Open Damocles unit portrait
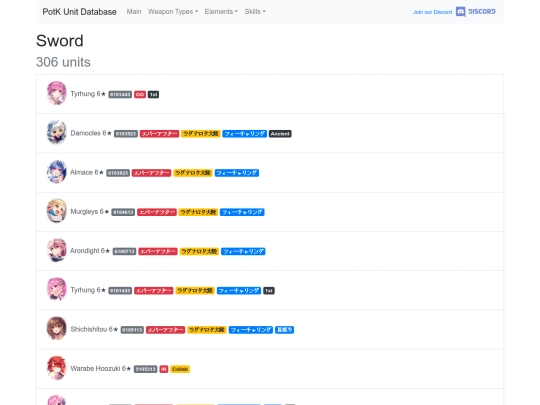540x405 pixels. click(56, 133)
